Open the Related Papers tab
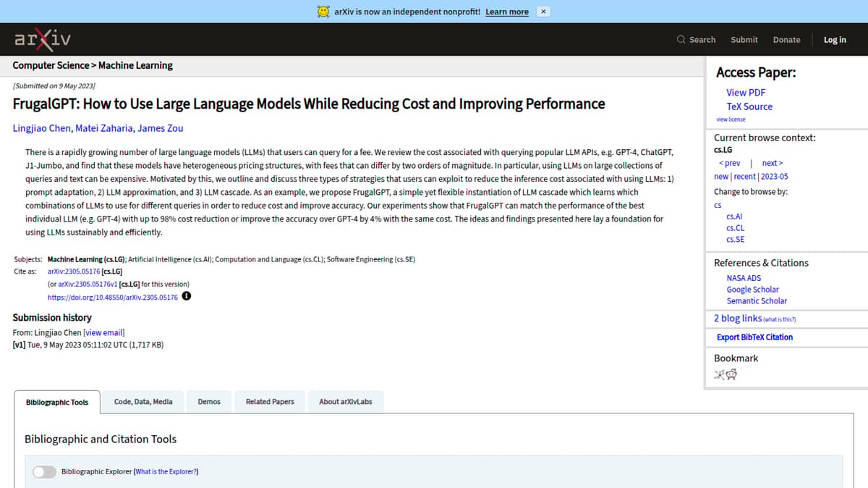The image size is (868, 488). coord(270,402)
